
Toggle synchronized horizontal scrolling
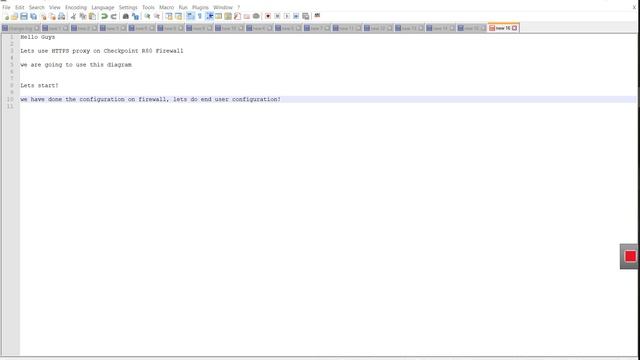[178, 16]
